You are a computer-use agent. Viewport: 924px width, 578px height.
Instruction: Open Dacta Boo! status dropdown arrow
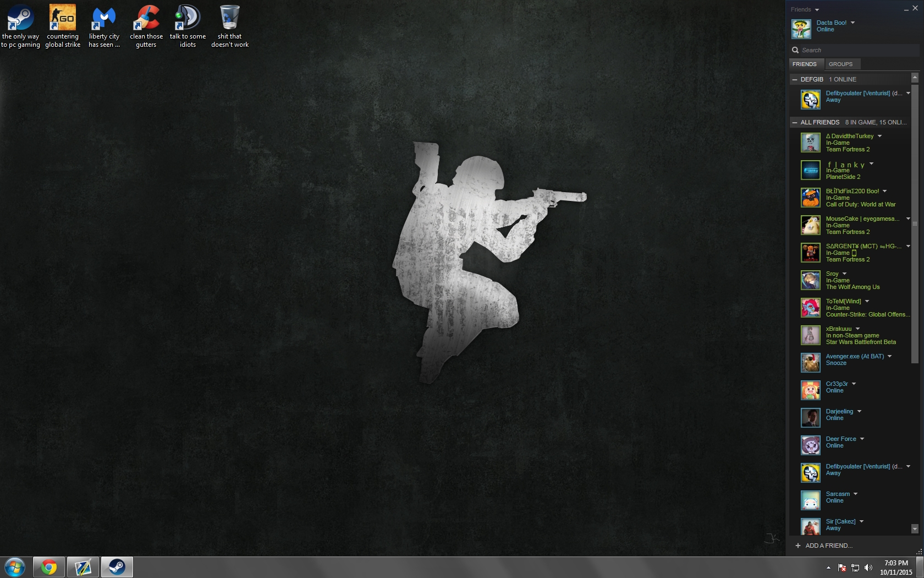pyautogui.click(x=853, y=23)
